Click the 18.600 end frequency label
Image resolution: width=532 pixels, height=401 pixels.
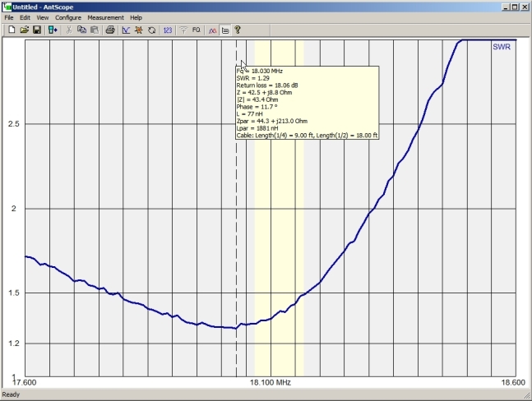coord(513,383)
